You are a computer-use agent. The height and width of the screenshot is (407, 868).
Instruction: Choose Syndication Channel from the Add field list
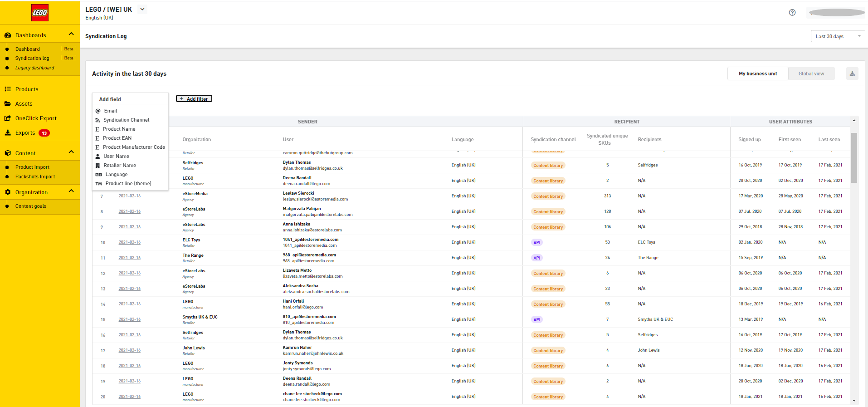126,120
